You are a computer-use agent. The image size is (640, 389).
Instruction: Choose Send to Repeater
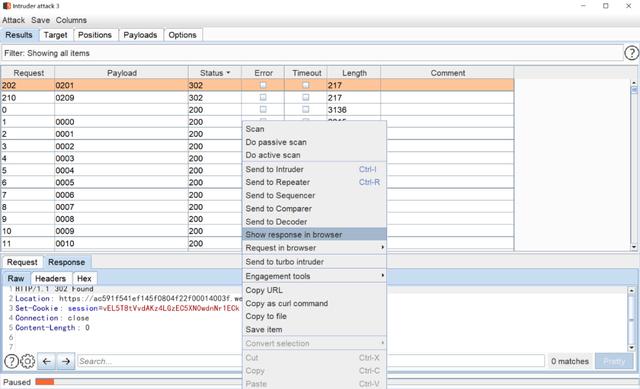[x=314, y=182]
